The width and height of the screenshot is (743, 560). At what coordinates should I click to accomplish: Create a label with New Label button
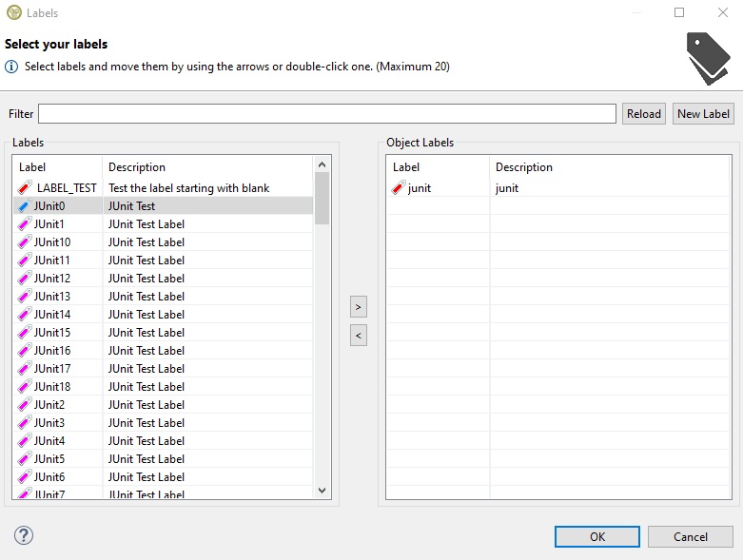click(703, 114)
